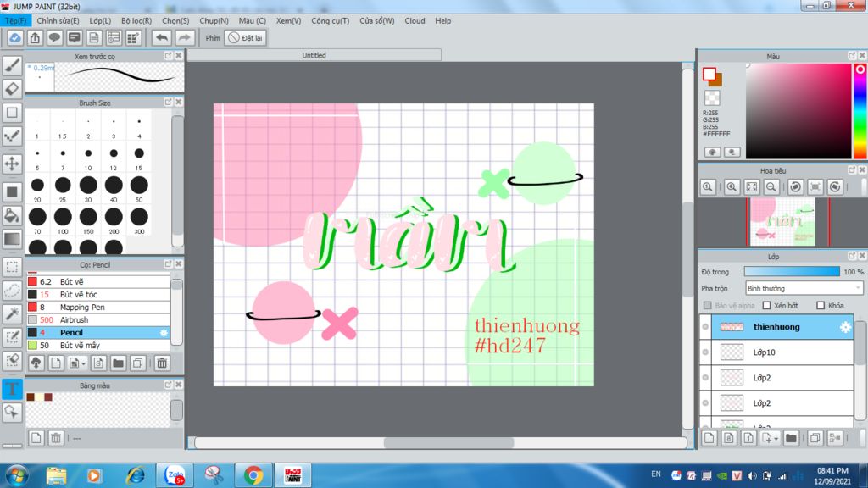868x488 pixels.
Task: Adjust the Độ trong opacity slider
Action: coord(792,272)
